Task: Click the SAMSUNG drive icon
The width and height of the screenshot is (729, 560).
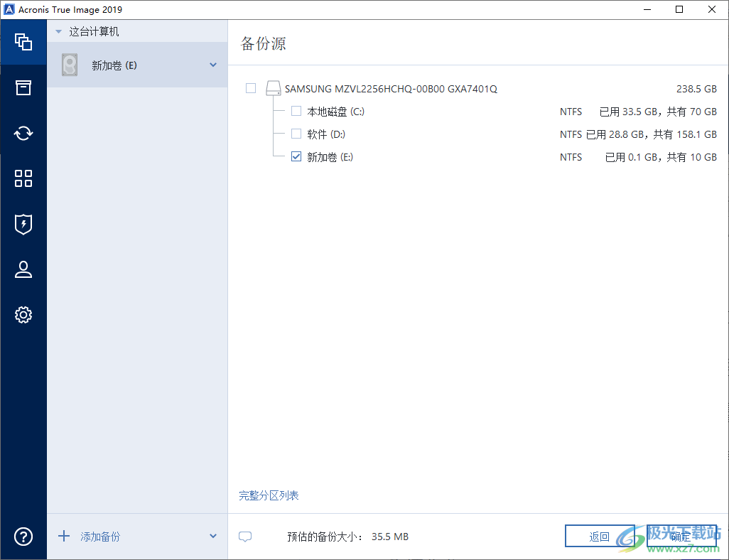Action: pyautogui.click(x=274, y=88)
